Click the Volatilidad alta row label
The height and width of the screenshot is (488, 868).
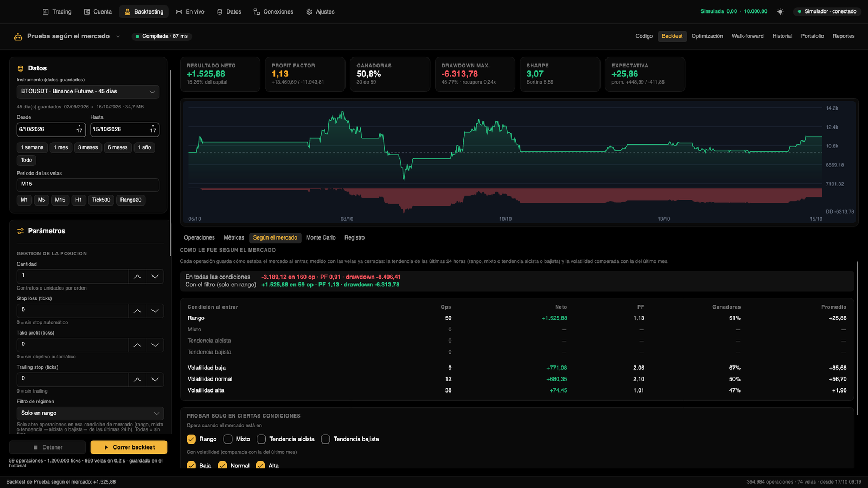[206, 390]
